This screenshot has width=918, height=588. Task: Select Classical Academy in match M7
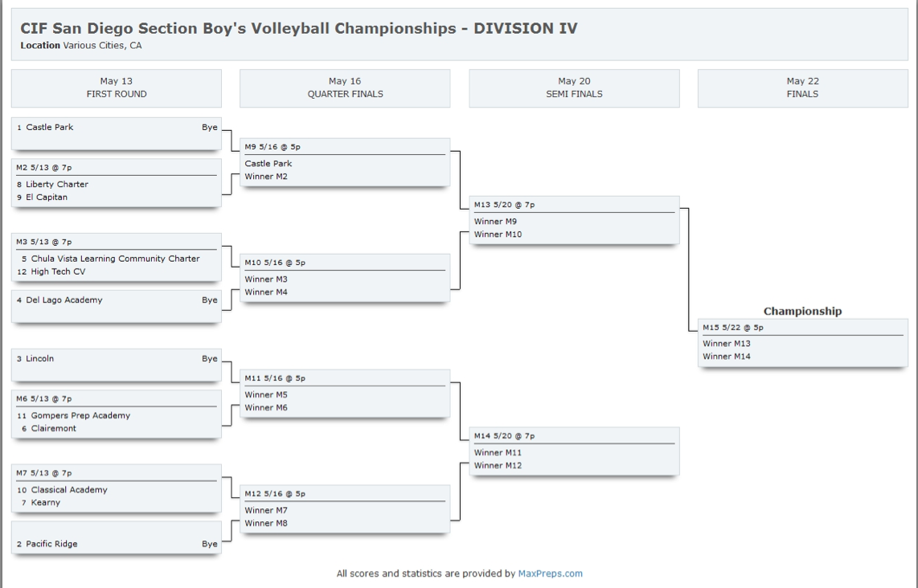(69, 490)
